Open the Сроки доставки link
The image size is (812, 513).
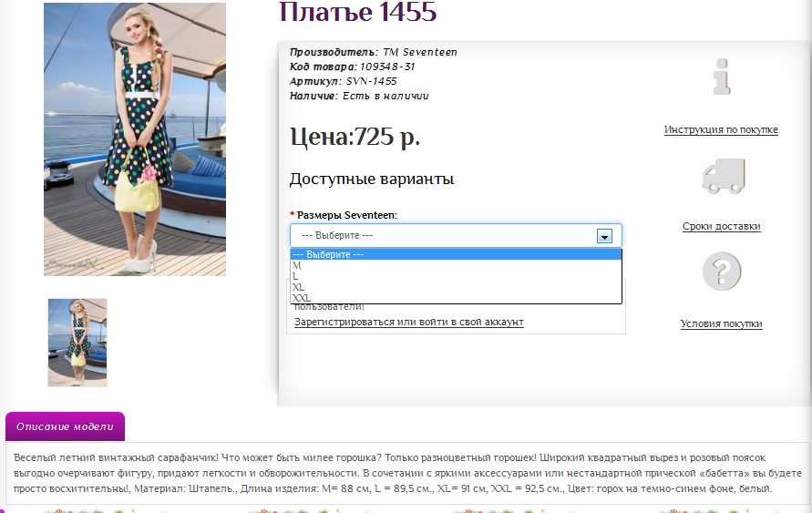coord(722,226)
